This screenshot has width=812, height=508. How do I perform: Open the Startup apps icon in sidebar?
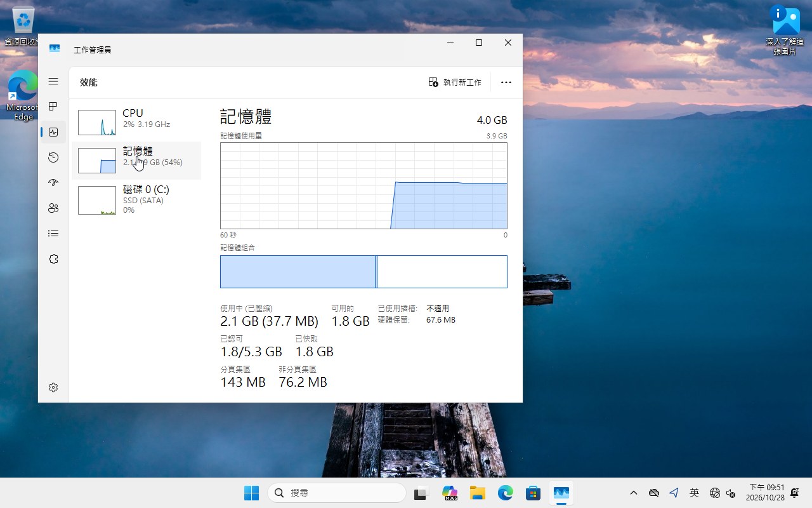point(53,183)
